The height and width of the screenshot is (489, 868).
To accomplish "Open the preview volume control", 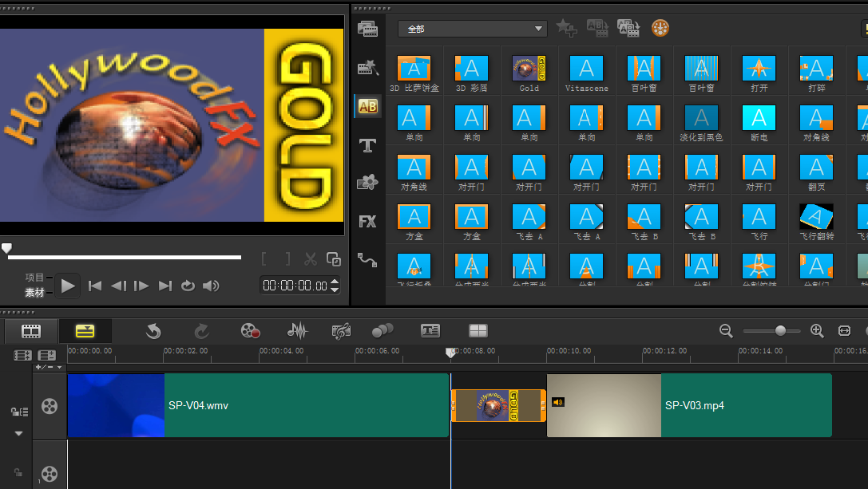I will (x=211, y=286).
